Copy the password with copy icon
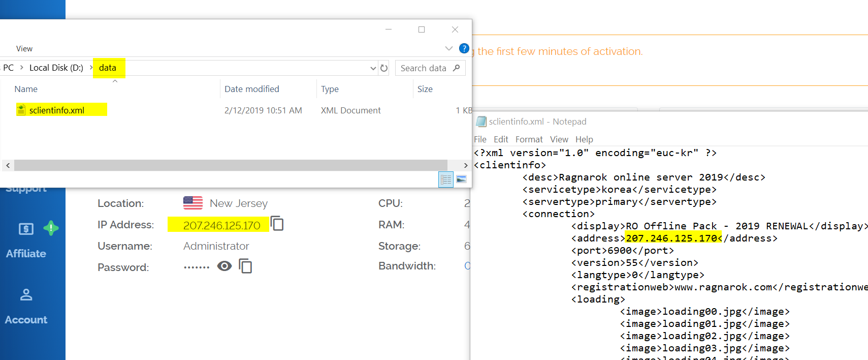This screenshot has width=868, height=360. tap(245, 266)
